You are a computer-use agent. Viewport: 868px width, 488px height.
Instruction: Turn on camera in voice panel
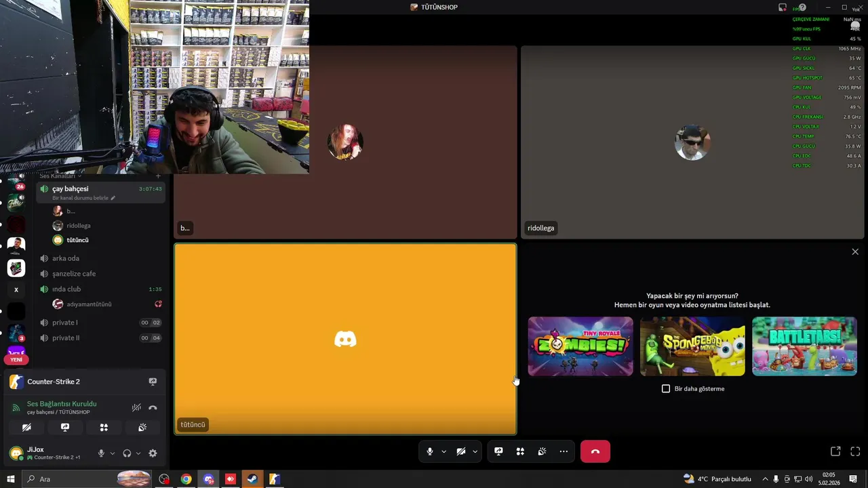point(26,428)
